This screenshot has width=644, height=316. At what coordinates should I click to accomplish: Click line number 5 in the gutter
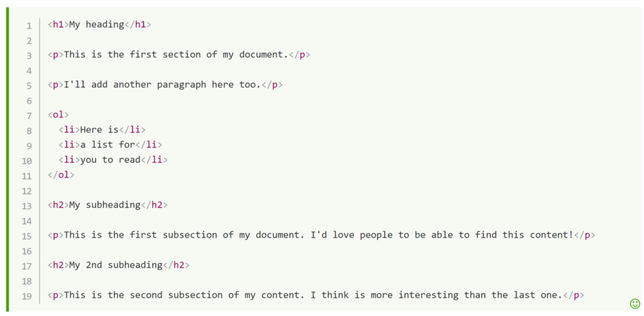click(29, 85)
